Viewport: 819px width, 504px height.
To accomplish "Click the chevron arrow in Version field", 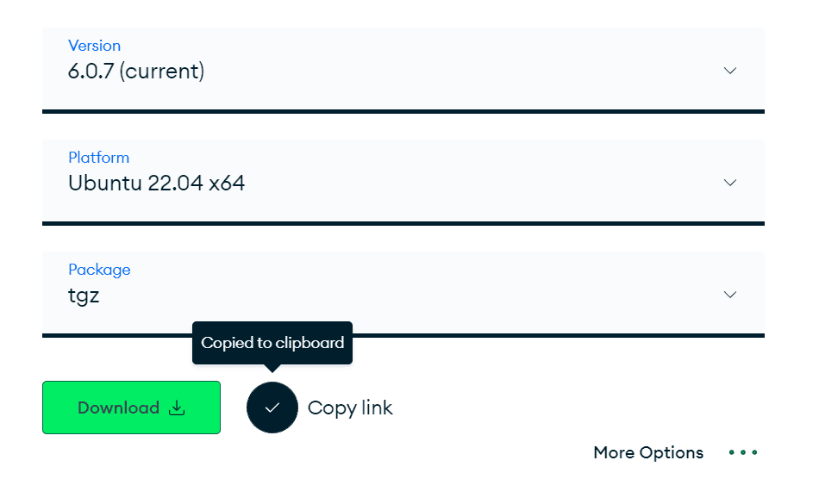I will 729,71.
